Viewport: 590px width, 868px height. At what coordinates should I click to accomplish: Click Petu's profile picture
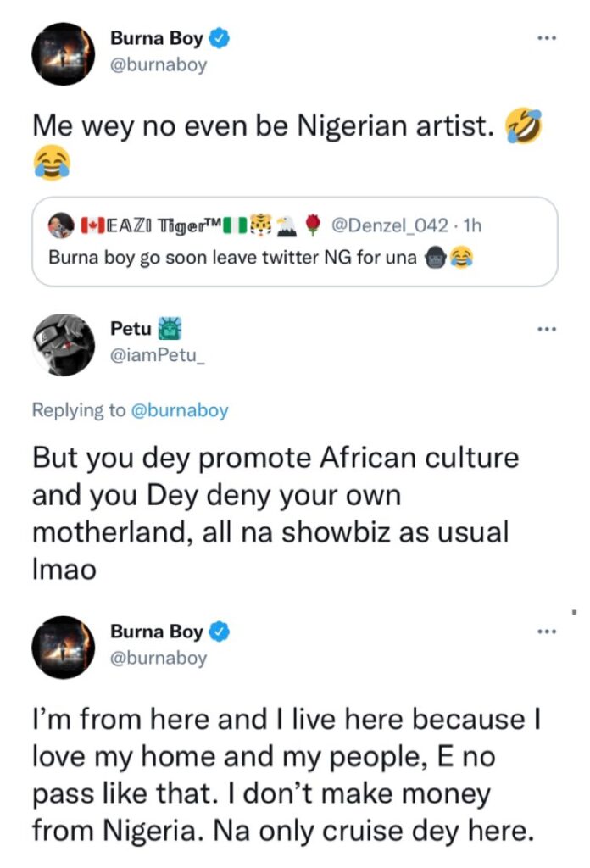pyautogui.click(x=62, y=343)
